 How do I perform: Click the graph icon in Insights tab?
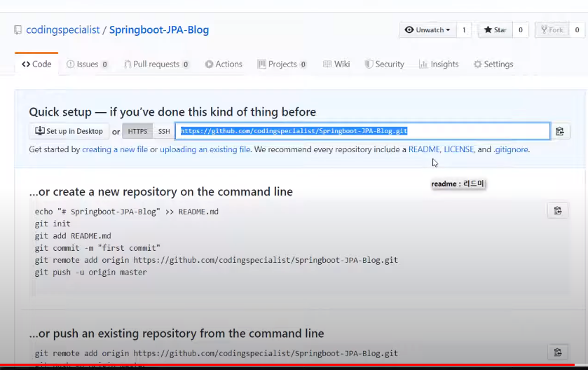tap(423, 64)
